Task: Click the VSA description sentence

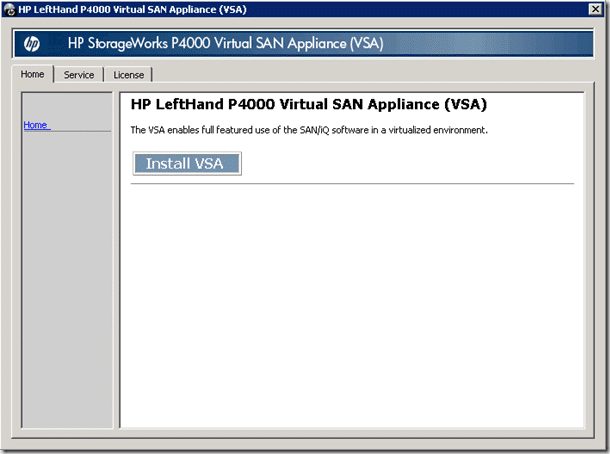Action: pyautogui.click(x=309, y=130)
